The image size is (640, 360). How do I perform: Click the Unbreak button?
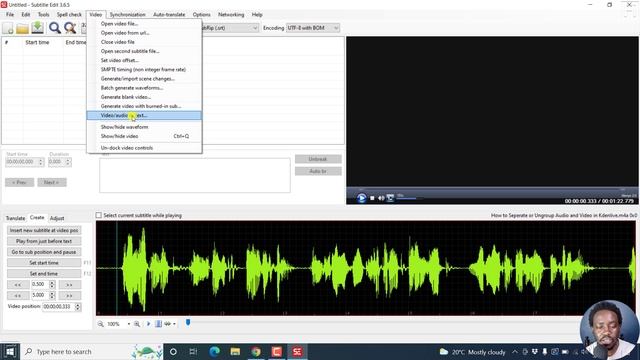(x=318, y=159)
